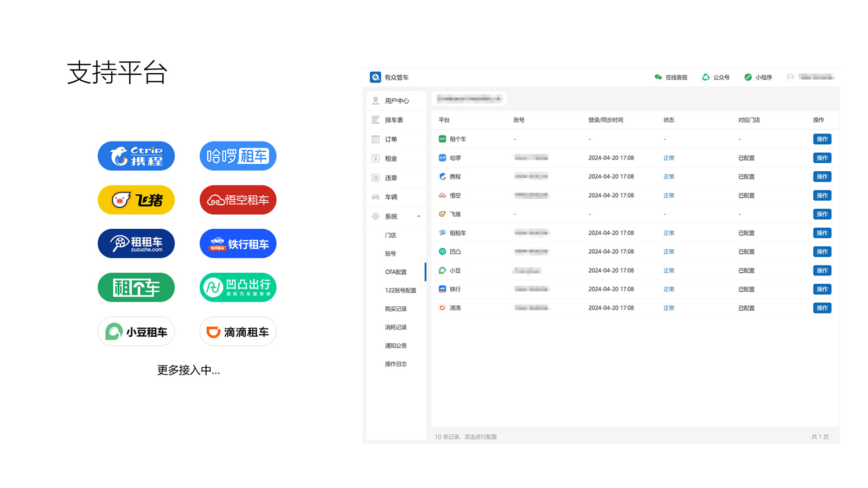Click 操作 button for 租个车 row
Image resolution: width=868 pixels, height=488 pixels.
(x=822, y=139)
